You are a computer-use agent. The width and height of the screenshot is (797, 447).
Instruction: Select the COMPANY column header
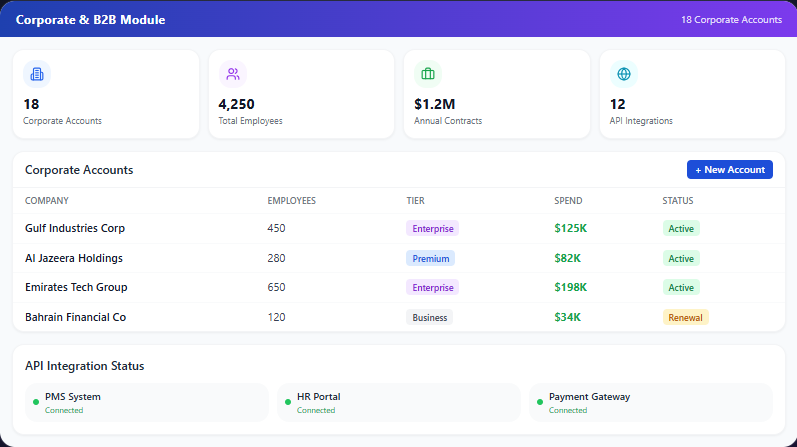click(47, 201)
